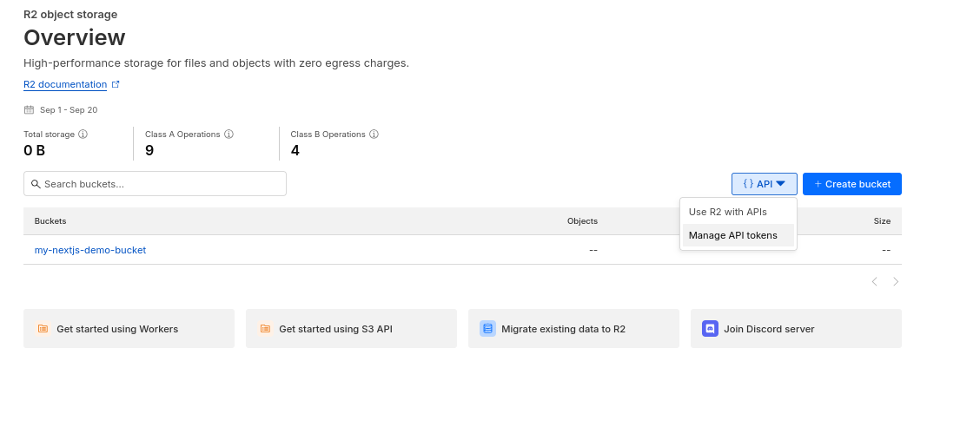This screenshot has height=427, width=980.
Task: Click the folder icon on the Workers card
Action: pyautogui.click(x=43, y=329)
